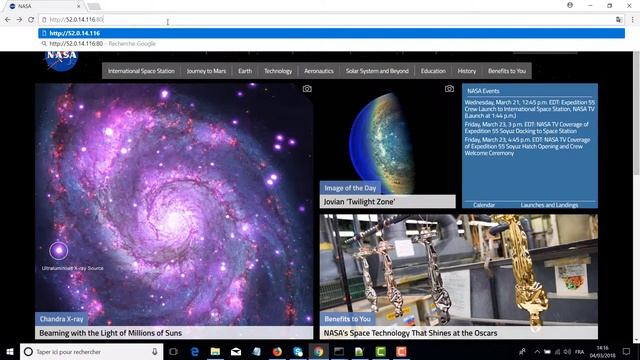Click the camera icon on the galaxy image
The width and height of the screenshot is (640, 360).
(x=307, y=89)
